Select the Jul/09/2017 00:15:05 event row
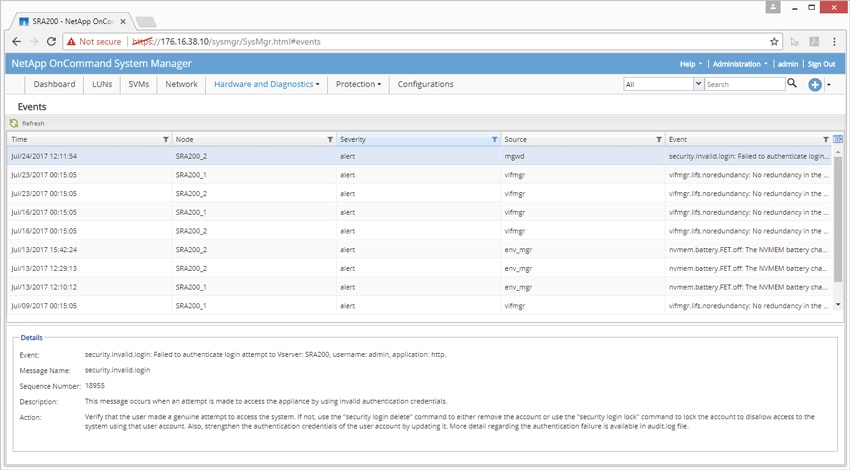The height and width of the screenshot is (470, 850). coord(419,306)
